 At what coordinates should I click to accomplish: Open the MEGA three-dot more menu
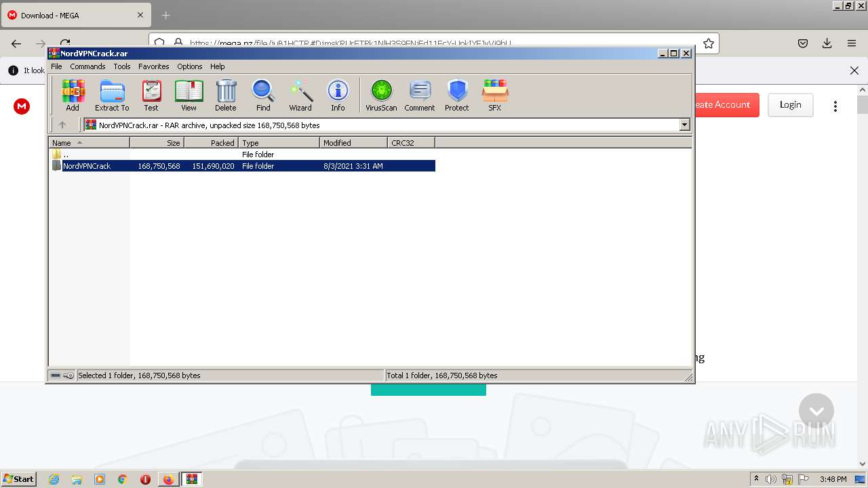(x=835, y=106)
